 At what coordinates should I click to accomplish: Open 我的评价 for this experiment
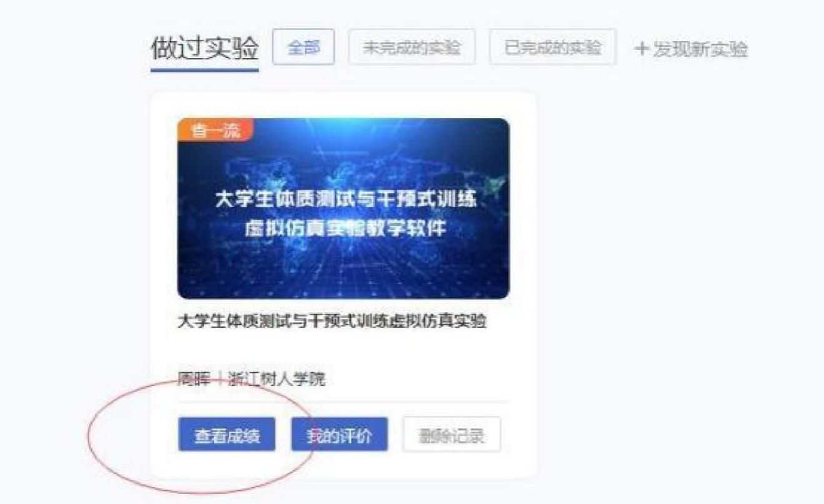click(x=339, y=434)
